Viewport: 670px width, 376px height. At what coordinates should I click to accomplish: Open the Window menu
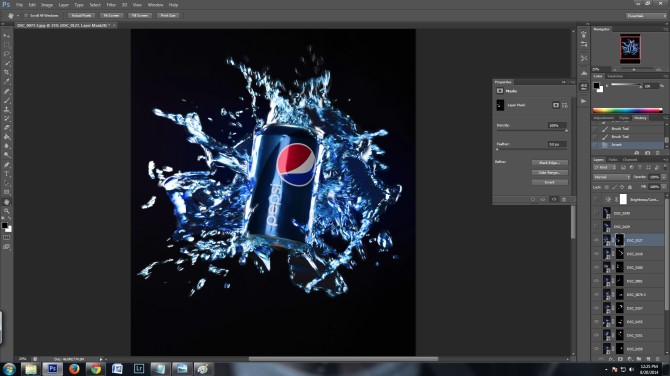click(x=155, y=5)
